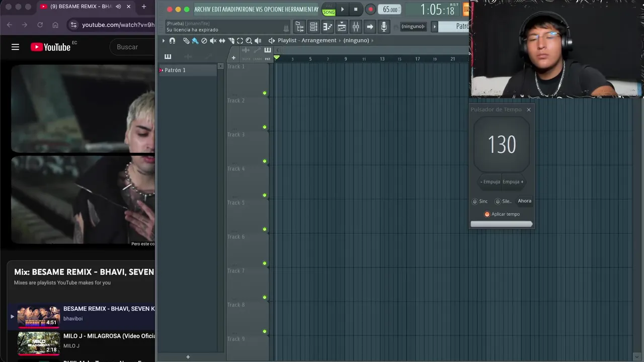Enable the Sinc option in Pulsador de Tempo
This screenshot has width=644, height=362.
click(474, 201)
